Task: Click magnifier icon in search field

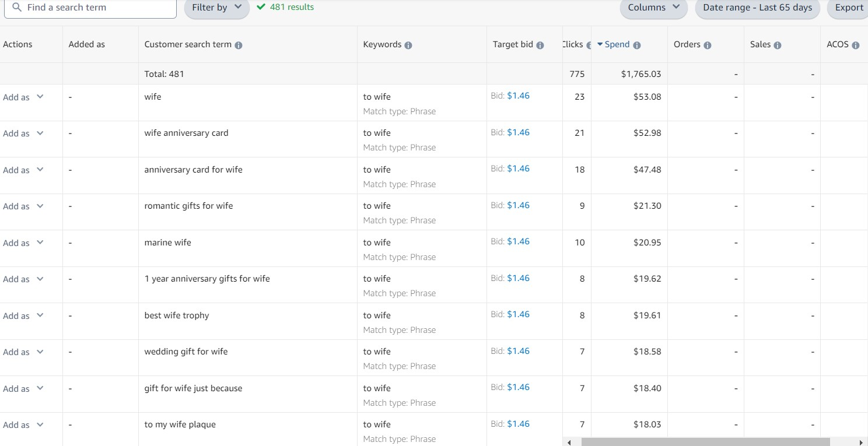Action: [x=17, y=8]
